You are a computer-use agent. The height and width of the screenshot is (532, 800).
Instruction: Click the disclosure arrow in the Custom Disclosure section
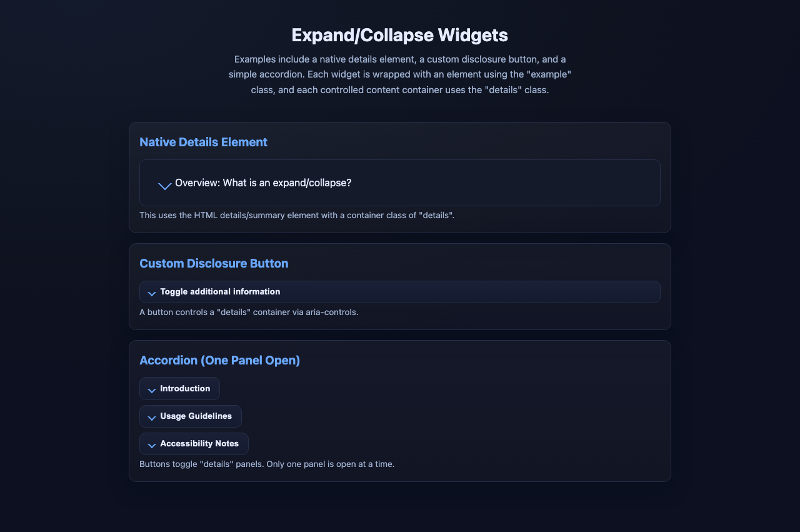coord(151,292)
